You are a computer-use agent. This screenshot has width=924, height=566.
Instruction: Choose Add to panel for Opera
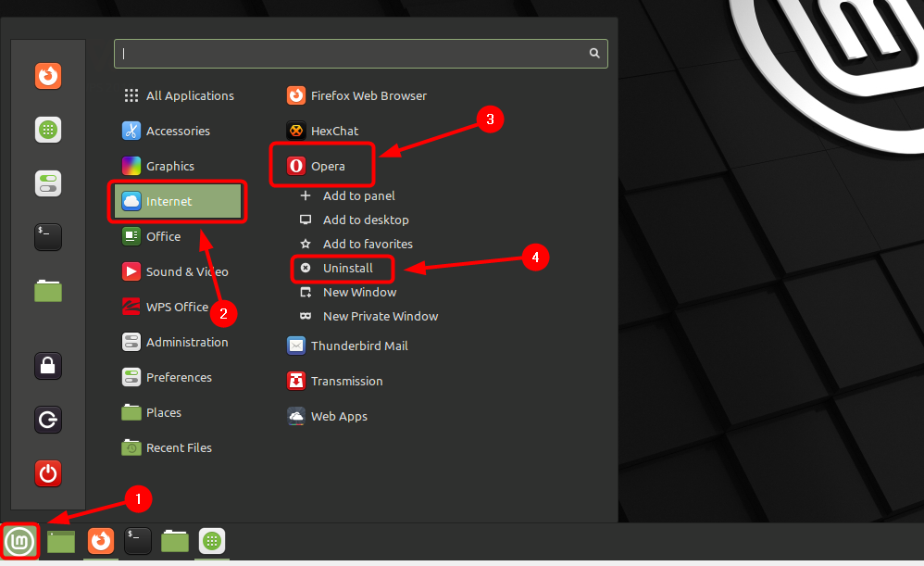pos(347,195)
